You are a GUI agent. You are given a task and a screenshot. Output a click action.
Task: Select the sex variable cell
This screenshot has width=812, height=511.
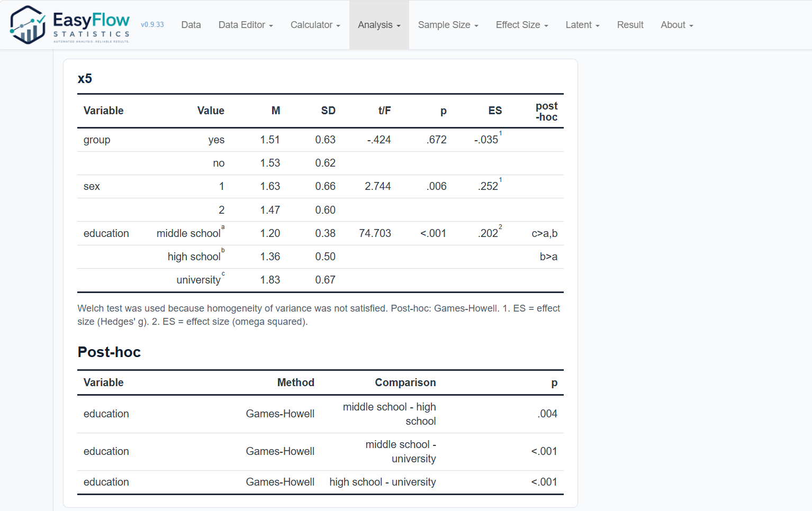92,186
